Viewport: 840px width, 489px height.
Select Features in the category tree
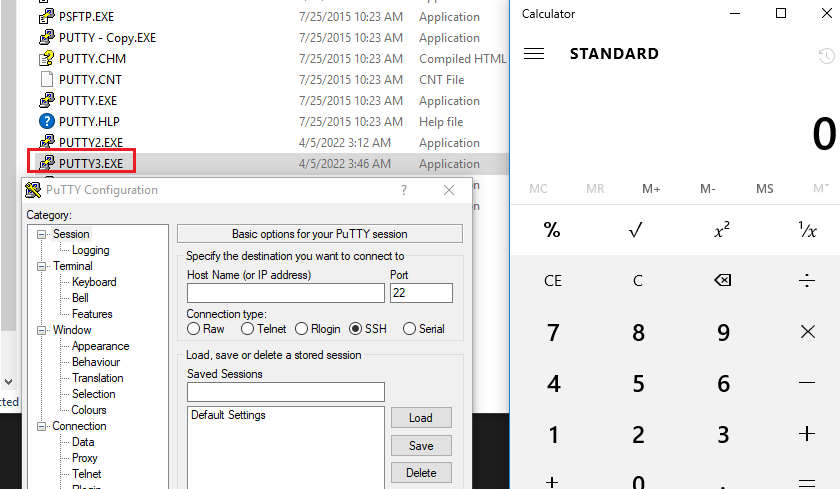click(92, 314)
